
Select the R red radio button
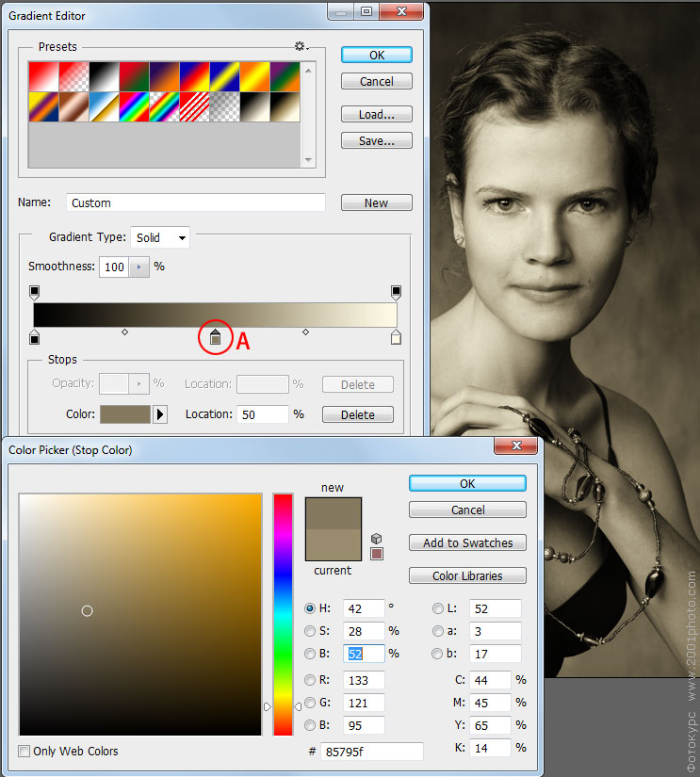click(310, 680)
